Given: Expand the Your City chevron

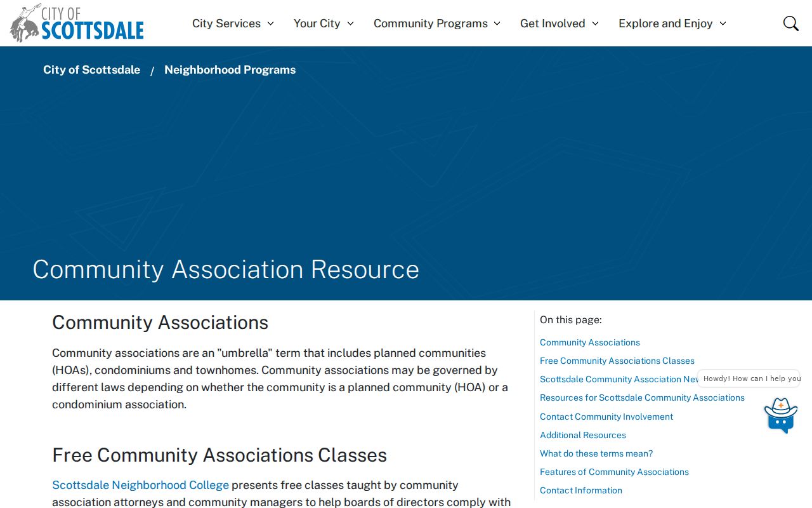Looking at the screenshot, I should [350, 23].
